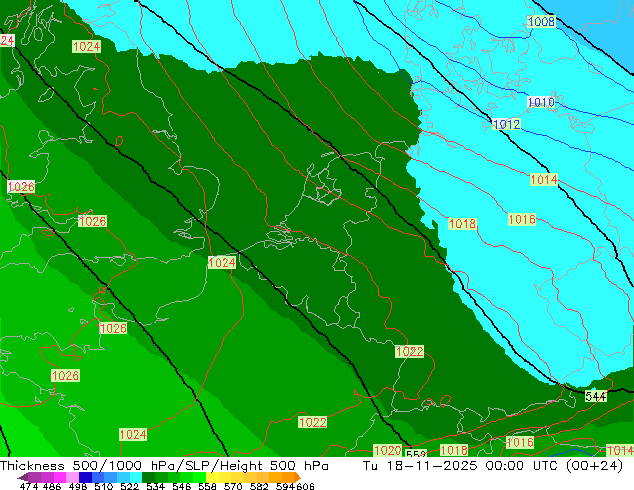634x490 pixels.
Task: Click the 'Thickness 500/1000 hPa/SLP/Height 500 hPa' title
Action: pyautogui.click(x=164, y=466)
